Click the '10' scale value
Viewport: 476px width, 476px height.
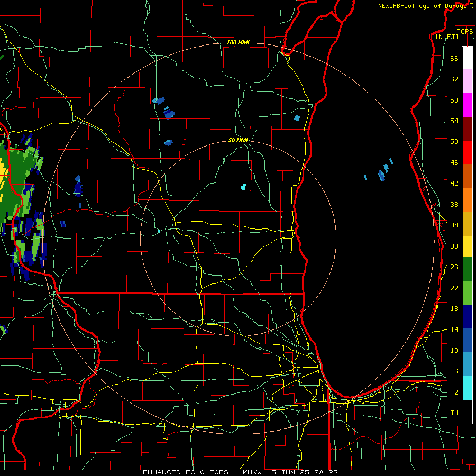click(454, 351)
